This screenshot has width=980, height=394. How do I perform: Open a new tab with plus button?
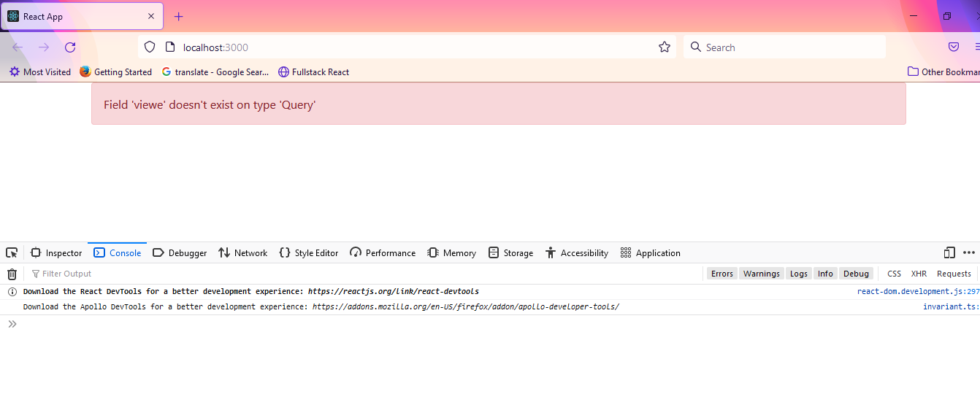[179, 17]
